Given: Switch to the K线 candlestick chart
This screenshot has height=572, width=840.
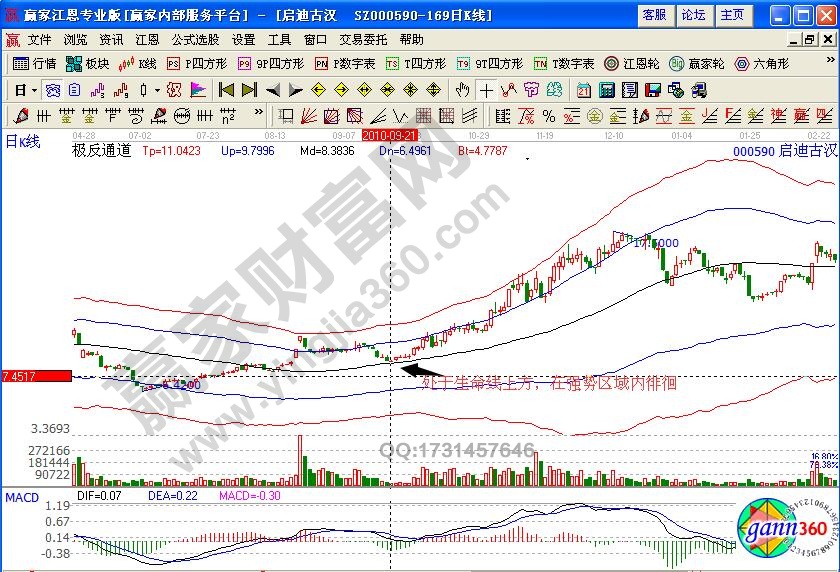Looking at the screenshot, I should [x=137, y=64].
